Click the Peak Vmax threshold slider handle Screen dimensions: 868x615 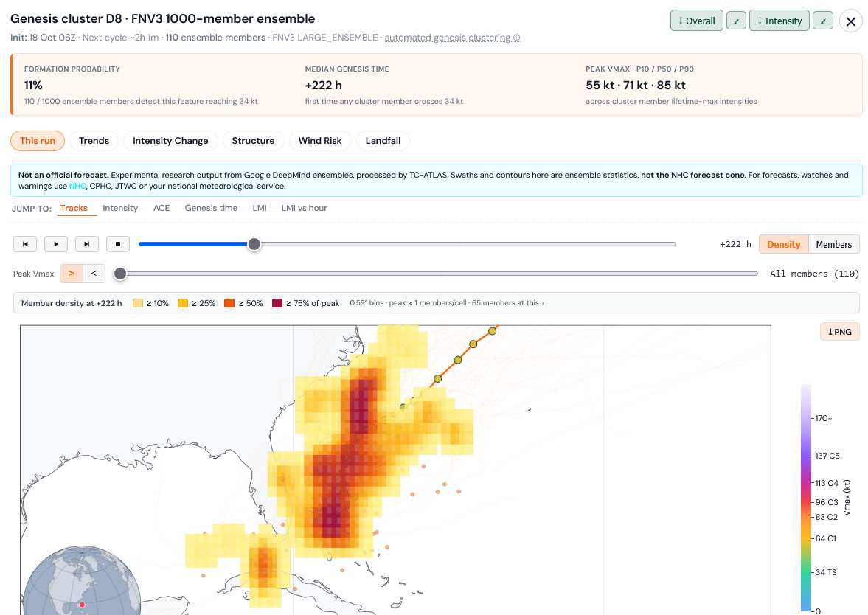[120, 274]
